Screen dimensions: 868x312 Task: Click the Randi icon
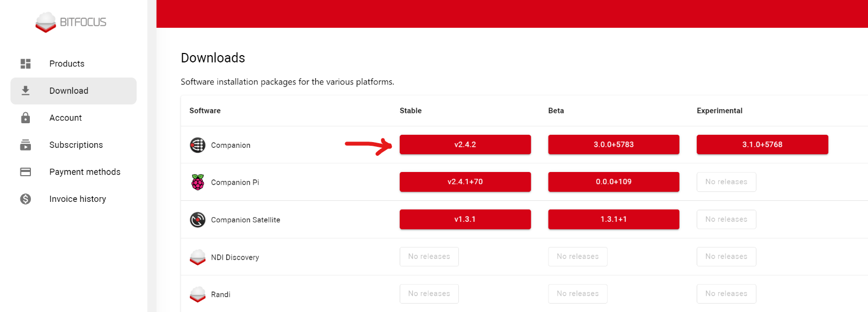[197, 294]
